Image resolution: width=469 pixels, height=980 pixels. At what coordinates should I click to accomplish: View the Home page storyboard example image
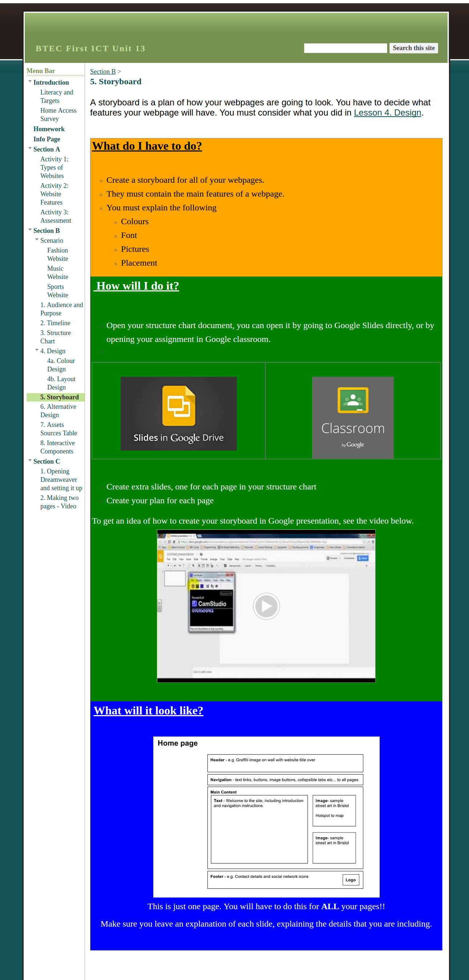point(266,817)
